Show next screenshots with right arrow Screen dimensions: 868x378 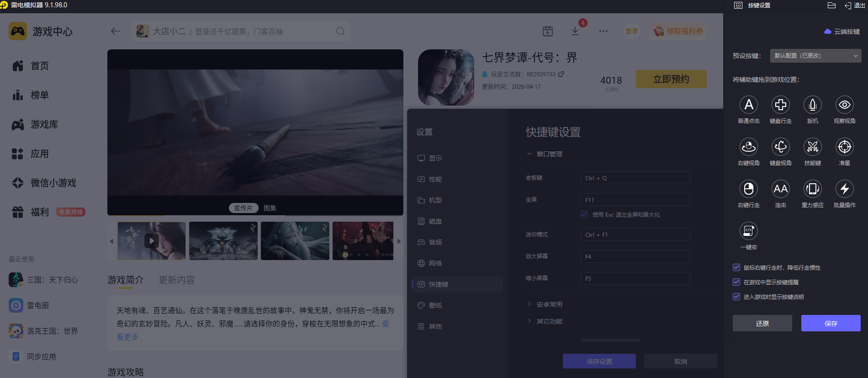pyautogui.click(x=399, y=241)
